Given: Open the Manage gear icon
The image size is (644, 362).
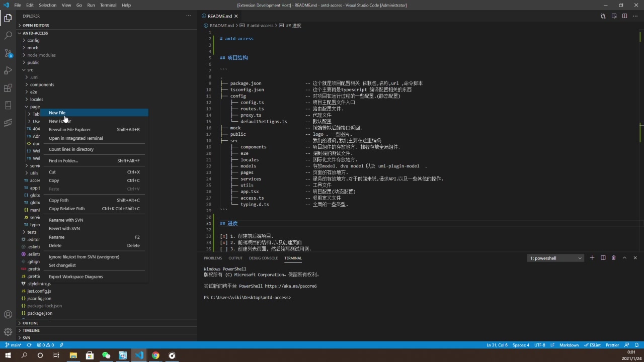Looking at the screenshot, I should point(8,332).
